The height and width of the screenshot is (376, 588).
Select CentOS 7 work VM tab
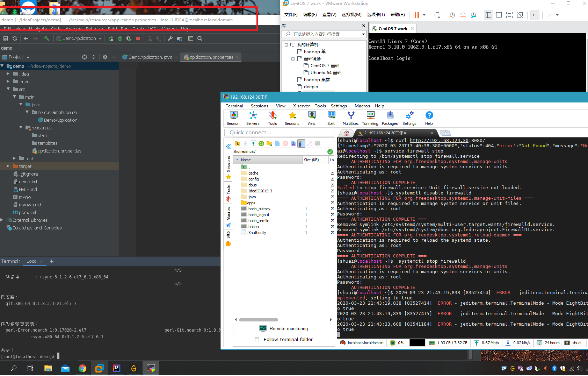pyautogui.click(x=393, y=29)
